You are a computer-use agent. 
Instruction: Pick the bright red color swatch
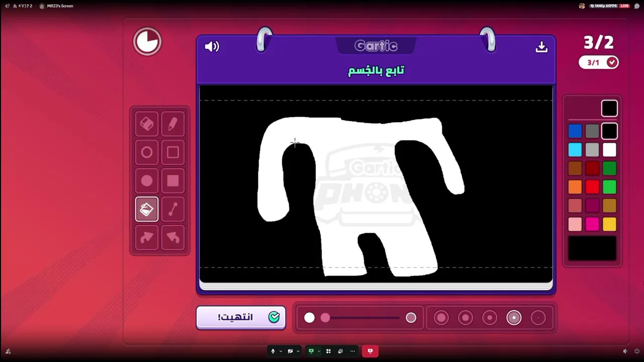pyautogui.click(x=592, y=187)
